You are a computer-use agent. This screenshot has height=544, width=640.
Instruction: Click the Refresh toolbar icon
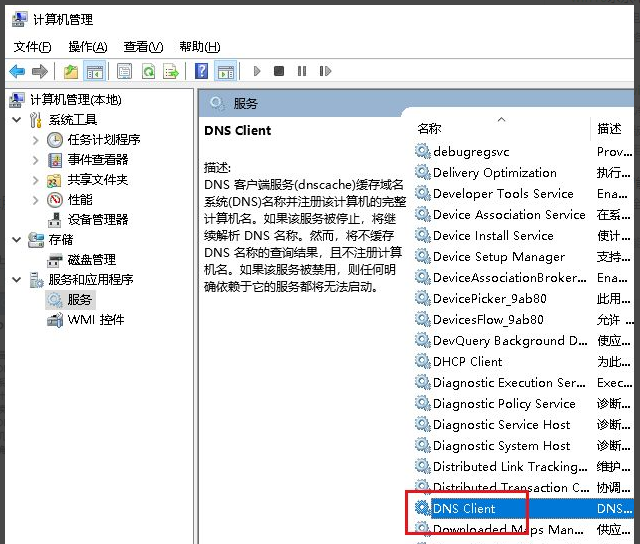click(x=148, y=71)
